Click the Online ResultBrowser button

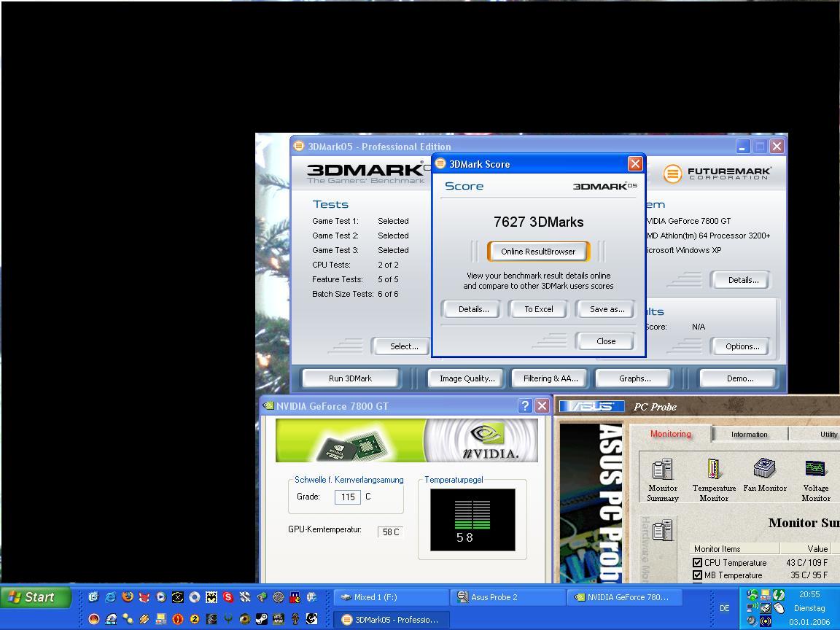(x=538, y=252)
